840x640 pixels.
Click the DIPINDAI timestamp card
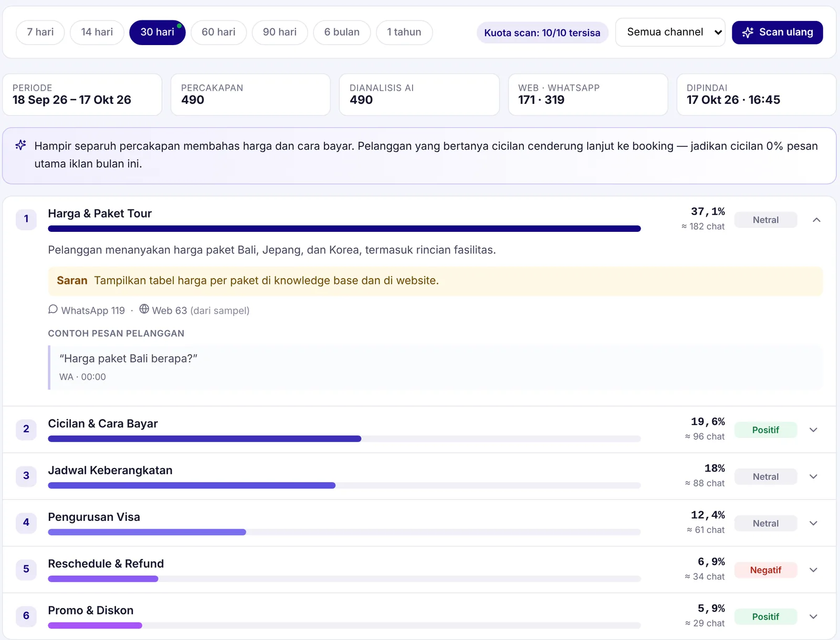pyautogui.click(x=757, y=94)
